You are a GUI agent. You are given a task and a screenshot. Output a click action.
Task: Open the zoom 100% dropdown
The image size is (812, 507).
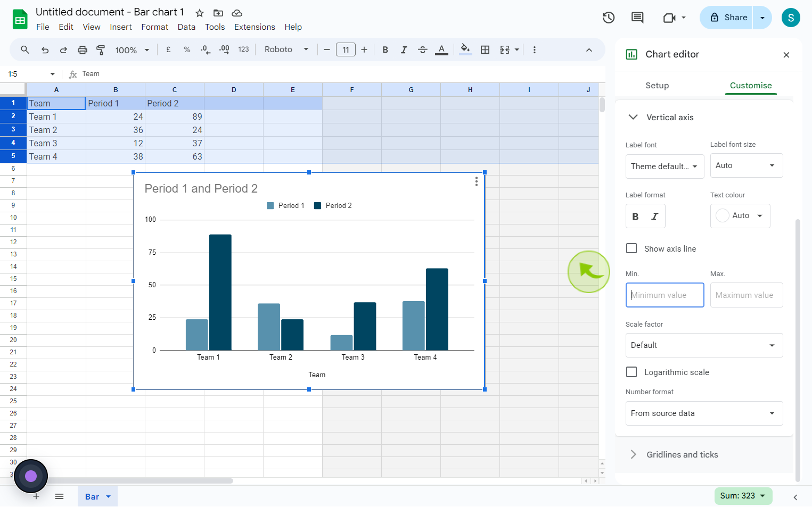(x=132, y=50)
